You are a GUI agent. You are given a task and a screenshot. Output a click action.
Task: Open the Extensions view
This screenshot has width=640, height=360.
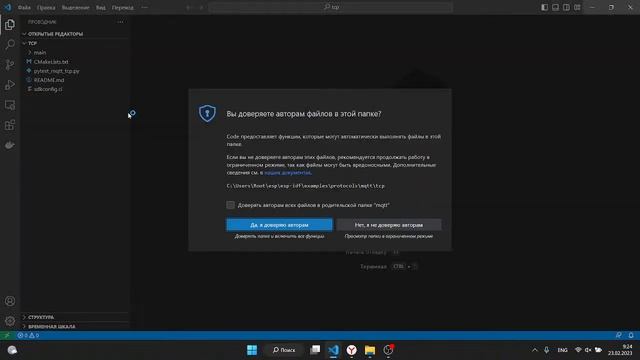[10, 125]
